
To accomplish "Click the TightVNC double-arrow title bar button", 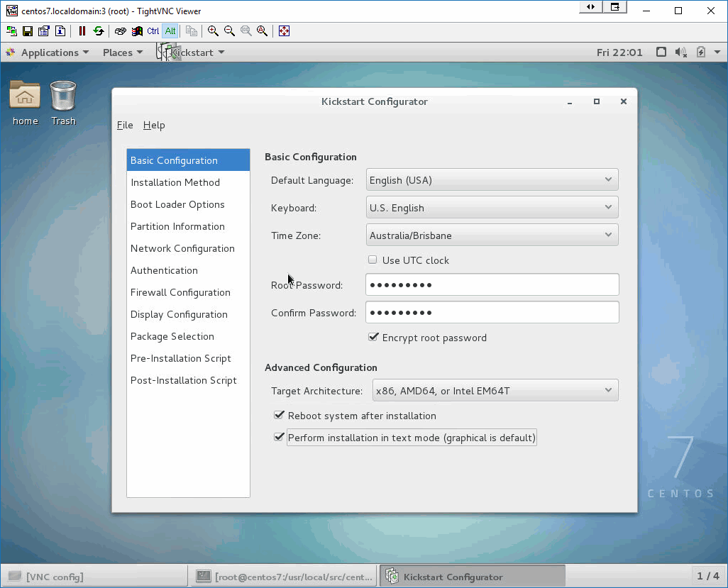I will point(590,7).
